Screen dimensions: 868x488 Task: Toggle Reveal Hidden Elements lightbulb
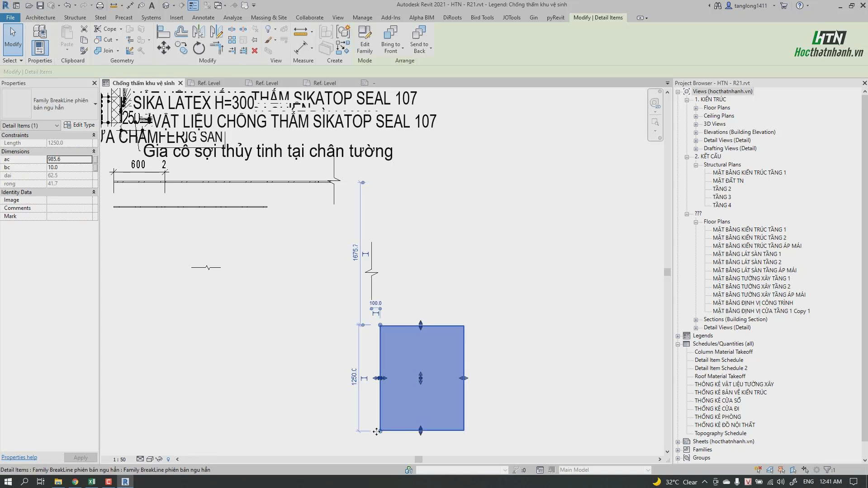coord(168,459)
